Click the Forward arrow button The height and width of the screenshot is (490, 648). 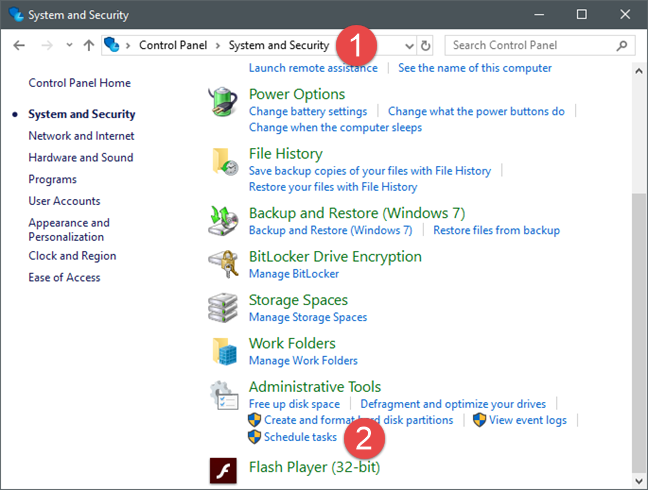[47, 45]
